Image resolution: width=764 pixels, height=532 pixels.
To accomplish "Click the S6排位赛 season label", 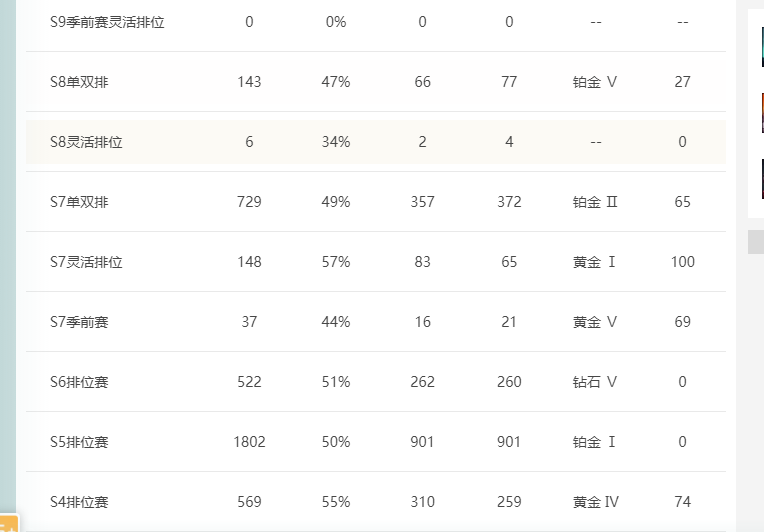I will [79, 382].
